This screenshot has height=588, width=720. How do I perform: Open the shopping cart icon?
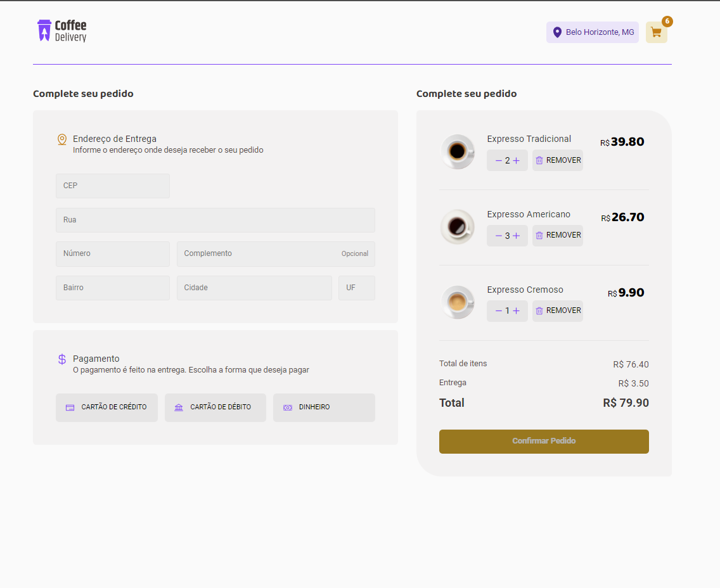[x=655, y=32]
